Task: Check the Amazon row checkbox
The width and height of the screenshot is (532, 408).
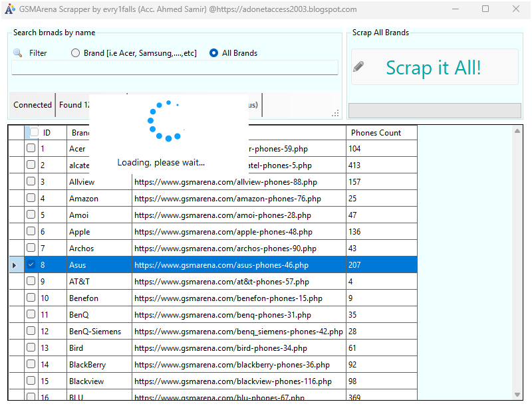Action: (31, 198)
